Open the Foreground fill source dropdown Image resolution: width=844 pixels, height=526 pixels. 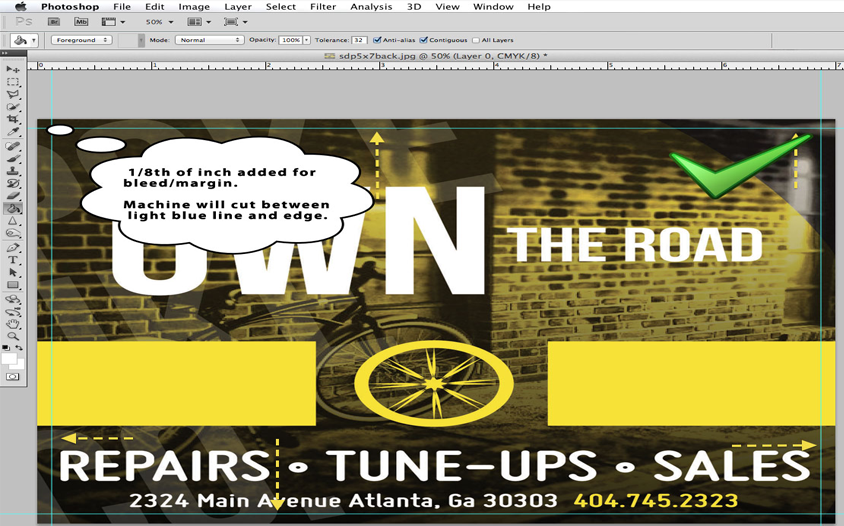pos(81,40)
